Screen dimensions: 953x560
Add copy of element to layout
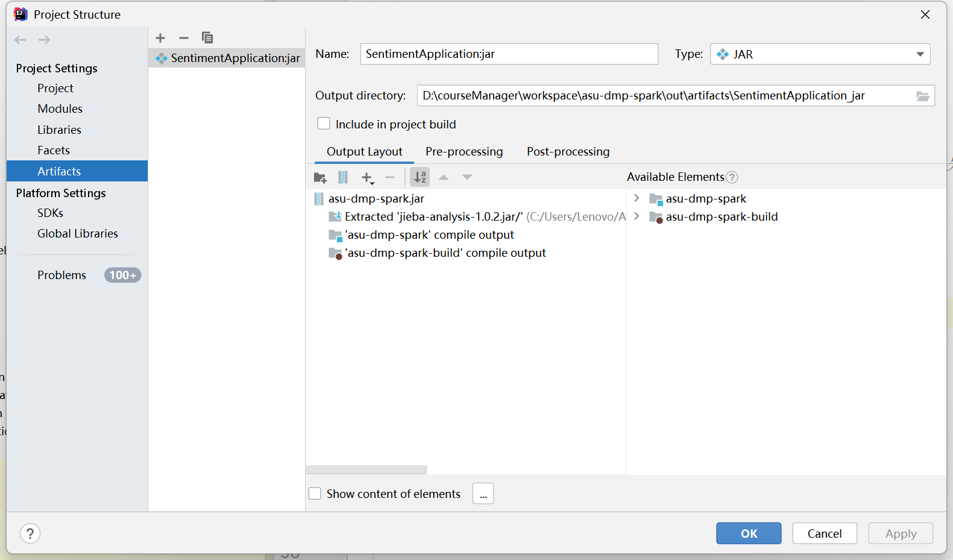[367, 177]
